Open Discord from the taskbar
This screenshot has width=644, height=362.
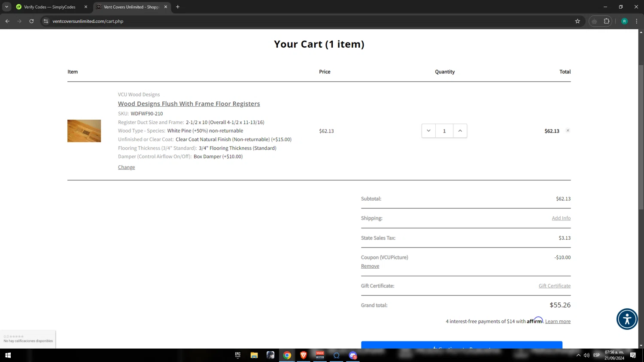(x=353, y=355)
